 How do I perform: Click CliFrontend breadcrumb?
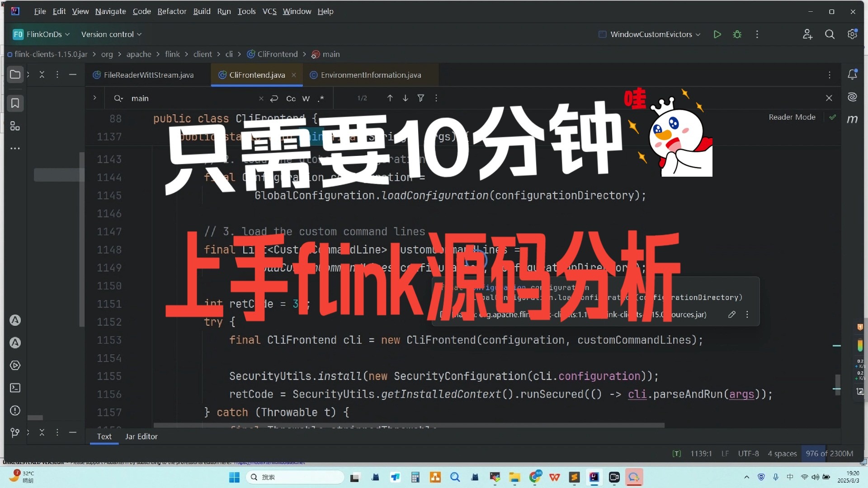pyautogui.click(x=273, y=54)
